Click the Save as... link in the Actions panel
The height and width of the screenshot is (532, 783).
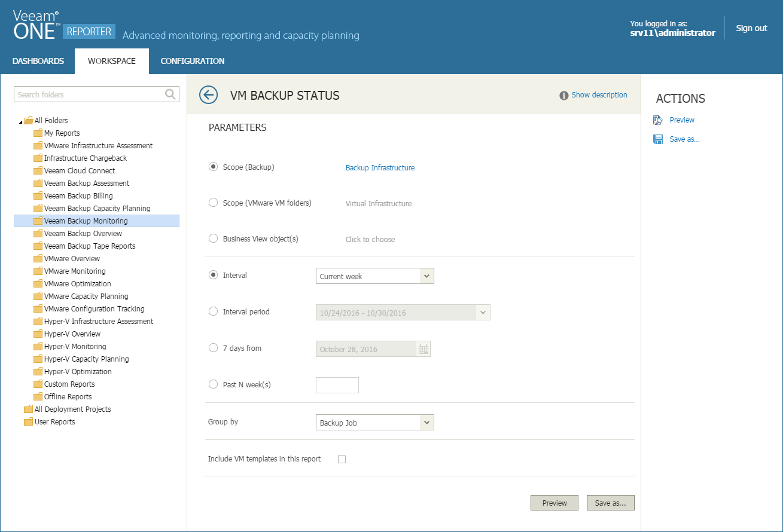point(685,139)
